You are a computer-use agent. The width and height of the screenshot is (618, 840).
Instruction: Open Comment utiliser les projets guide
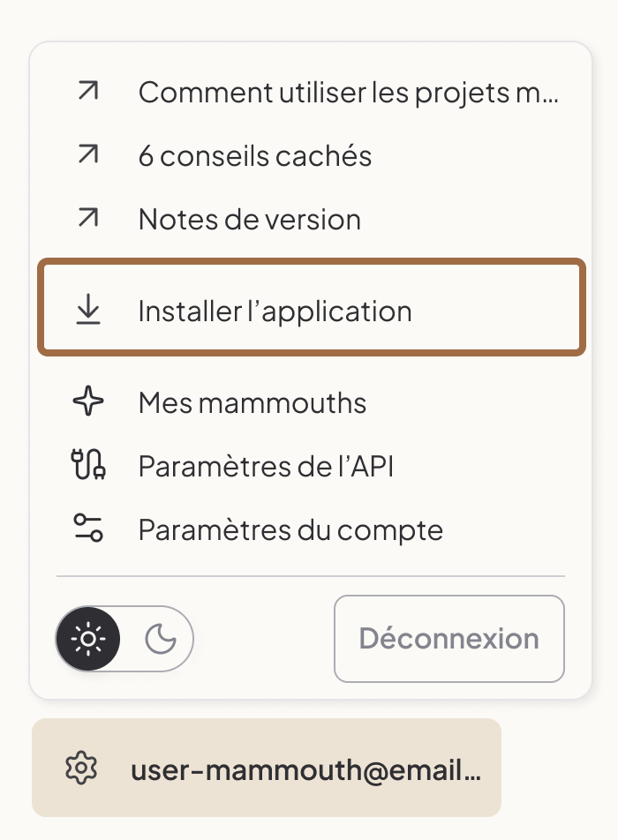pos(349,90)
